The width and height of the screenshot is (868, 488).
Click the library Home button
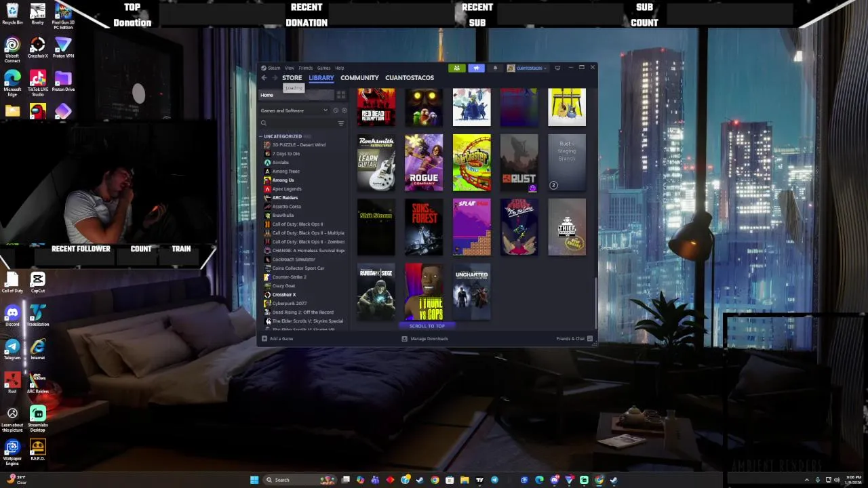pos(297,95)
